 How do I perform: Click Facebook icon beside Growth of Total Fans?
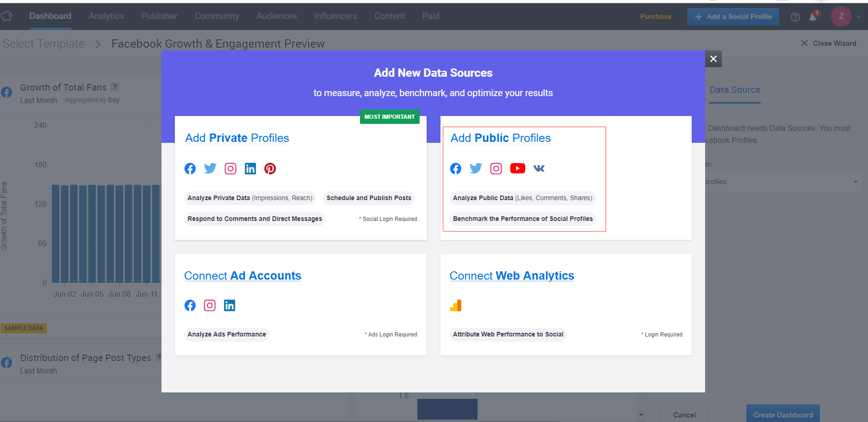coord(6,92)
